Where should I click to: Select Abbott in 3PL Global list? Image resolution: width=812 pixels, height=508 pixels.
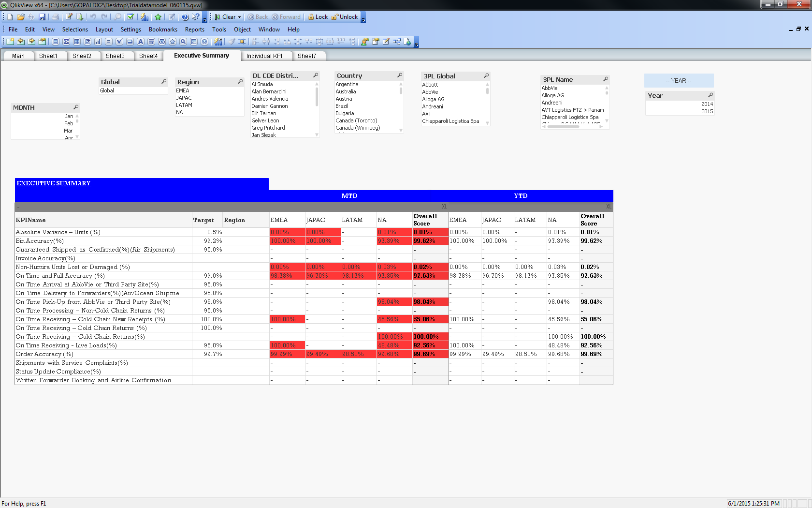(x=453, y=85)
